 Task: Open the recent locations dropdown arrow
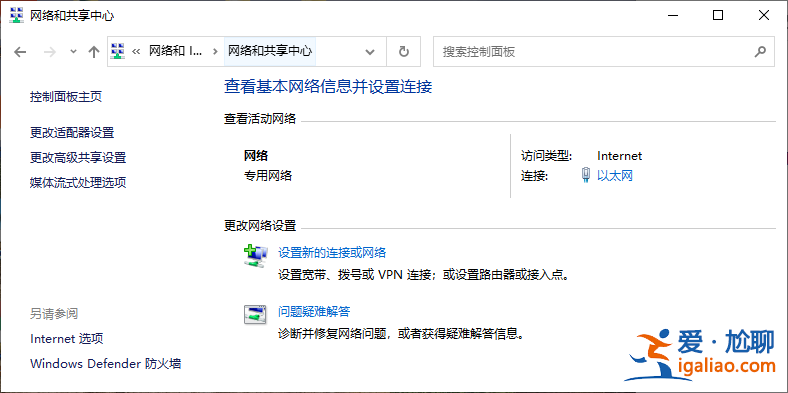73,51
